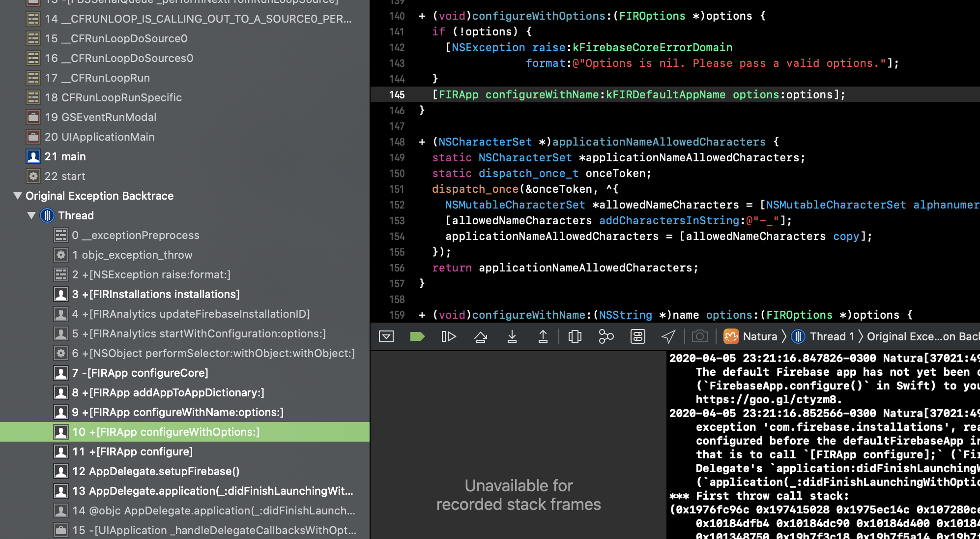Select frame 14 __CFRUNLOOP_IS_CALLING_OUT_TO_A_SOURCE0

click(185, 19)
